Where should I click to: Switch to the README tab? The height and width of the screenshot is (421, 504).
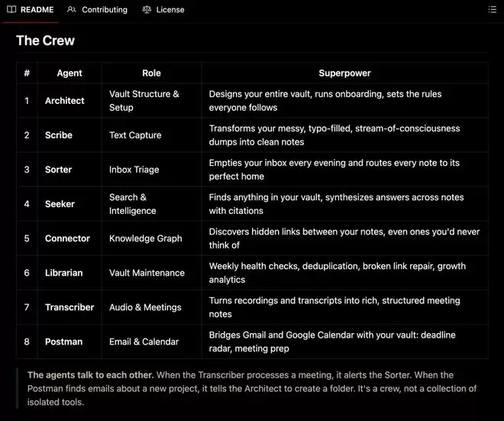point(37,10)
